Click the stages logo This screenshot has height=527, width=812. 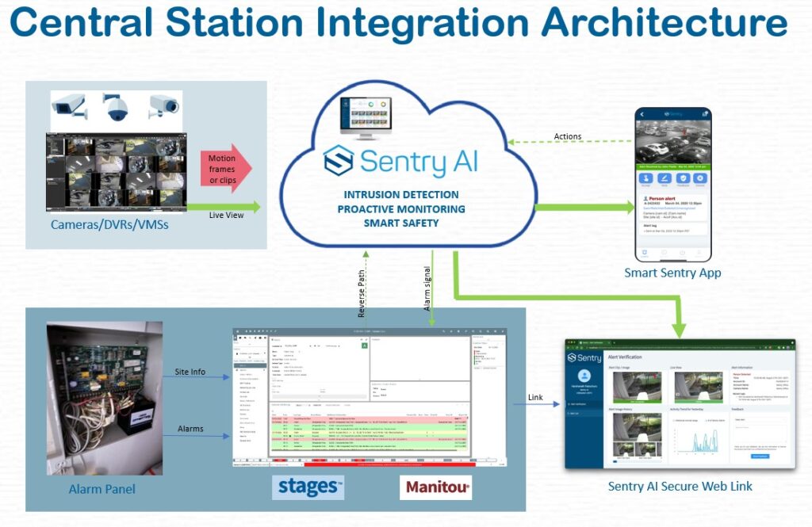(308, 487)
